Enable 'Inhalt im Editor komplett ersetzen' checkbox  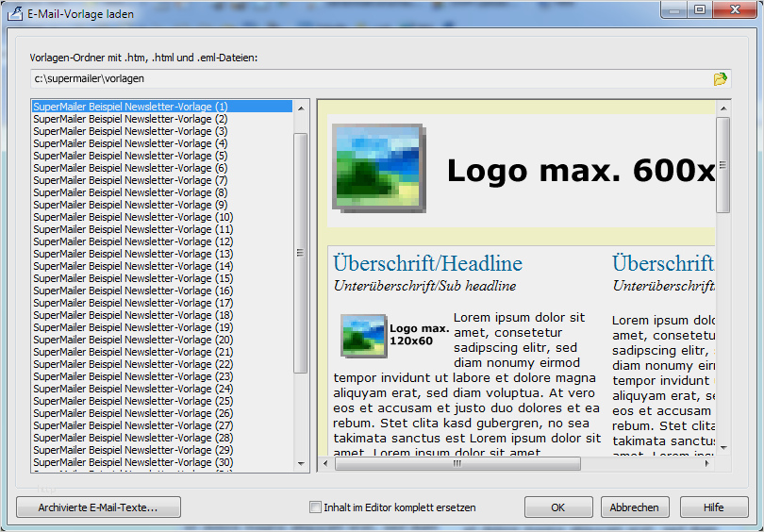[316, 507]
